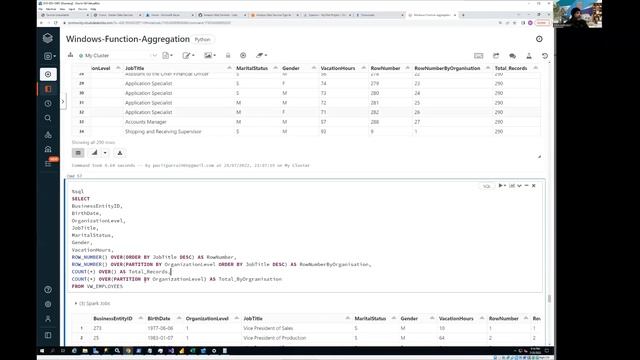Open the View menu dropdown in toolbar
This screenshot has width=640, height=360.
pos(210,56)
